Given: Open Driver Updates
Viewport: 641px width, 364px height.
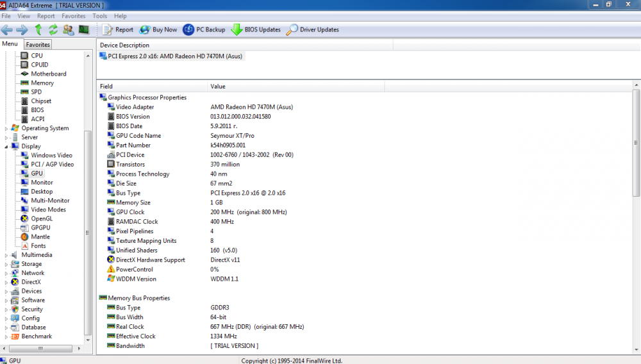Looking at the screenshot, I should (312, 29).
